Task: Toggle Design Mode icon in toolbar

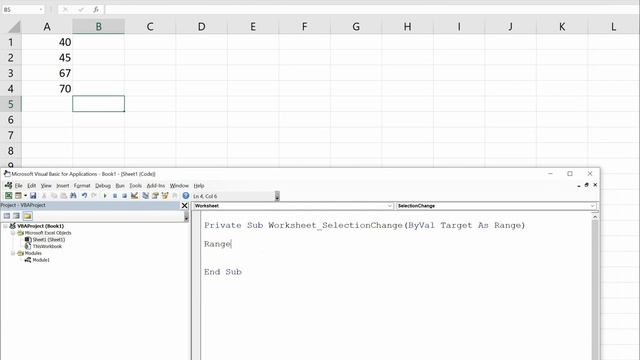Action: [x=134, y=196]
